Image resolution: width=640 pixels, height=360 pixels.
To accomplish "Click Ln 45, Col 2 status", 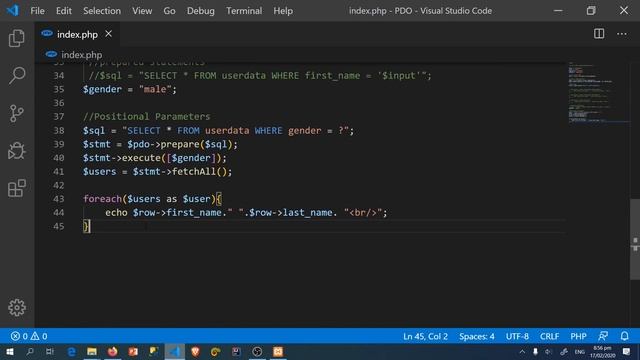I will point(425,336).
